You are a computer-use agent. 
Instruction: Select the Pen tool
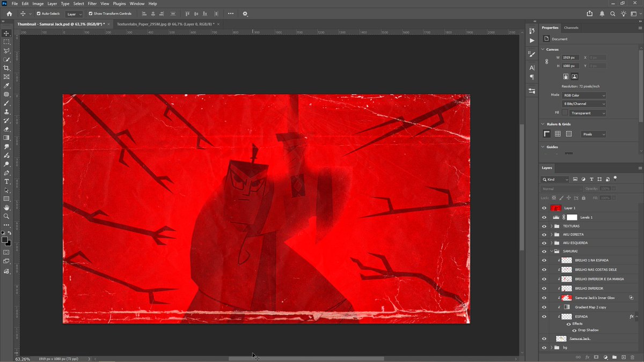pos(6,173)
